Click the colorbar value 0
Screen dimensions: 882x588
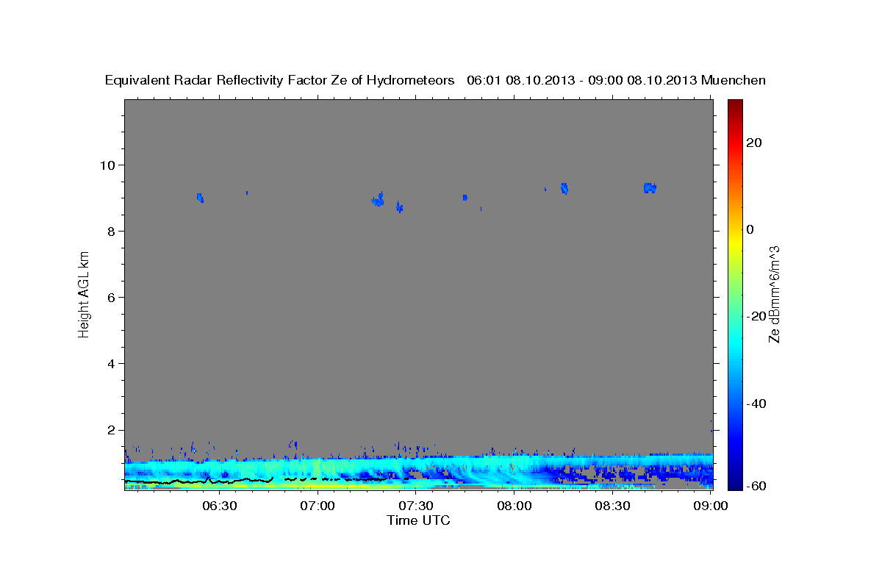[750, 229]
